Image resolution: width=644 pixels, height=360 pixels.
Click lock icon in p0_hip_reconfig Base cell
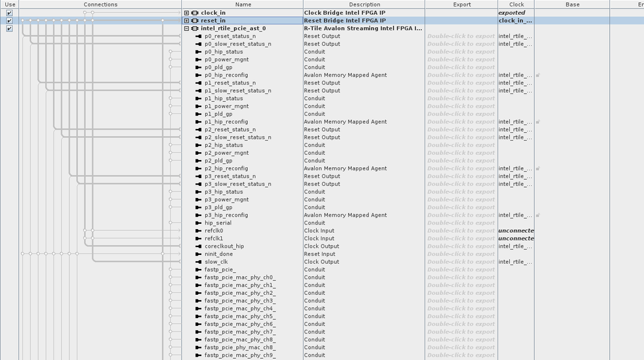coord(538,75)
